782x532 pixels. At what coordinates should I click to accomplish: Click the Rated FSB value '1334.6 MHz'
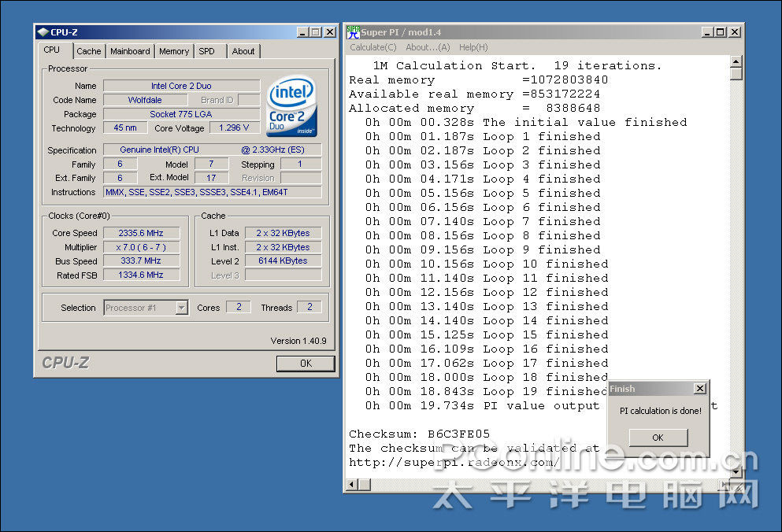tap(141, 275)
